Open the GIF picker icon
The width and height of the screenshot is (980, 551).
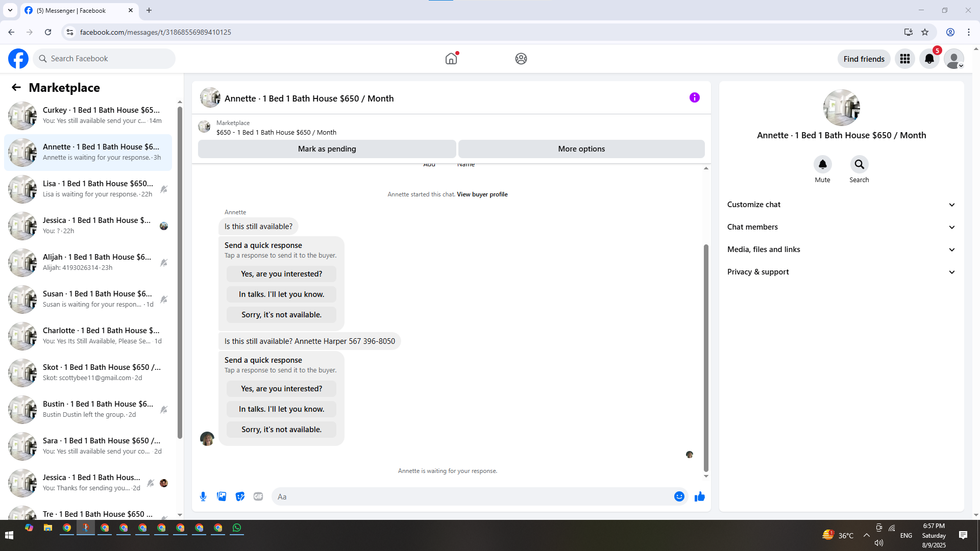tap(258, 496)
